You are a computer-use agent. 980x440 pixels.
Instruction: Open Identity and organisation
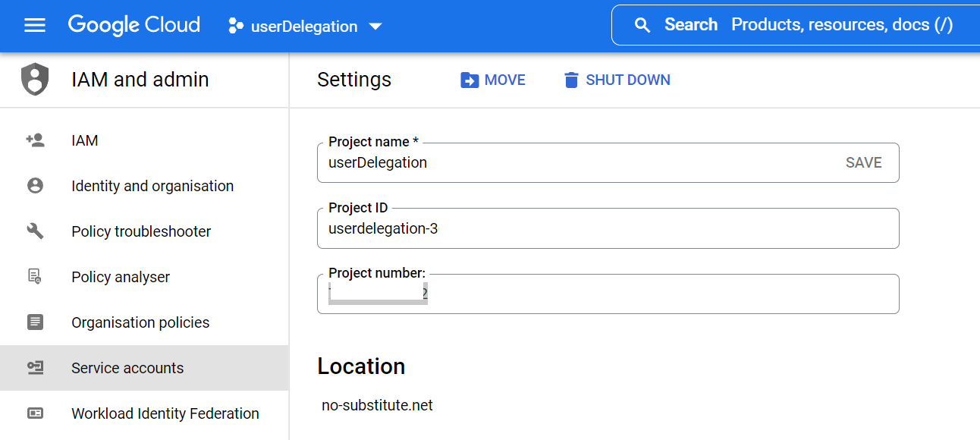coord(144,186)
